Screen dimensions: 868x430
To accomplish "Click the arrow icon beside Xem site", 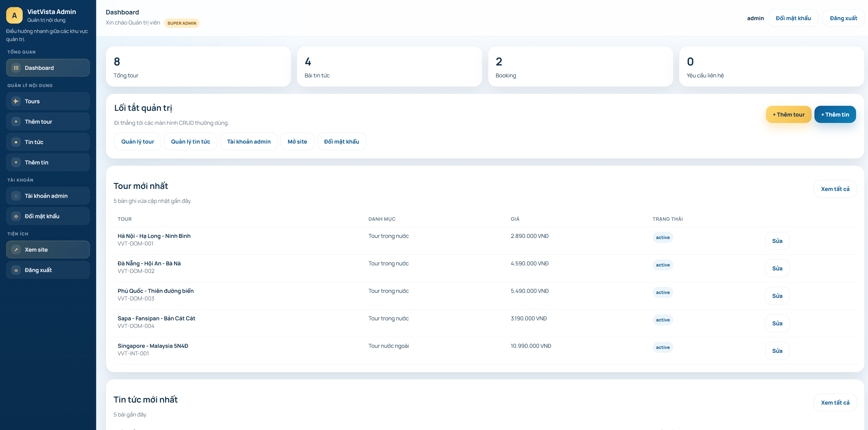I will (x=16, y=250).
